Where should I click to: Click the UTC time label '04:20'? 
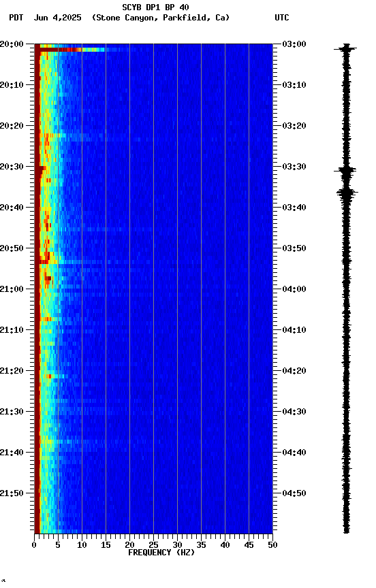(294, 371)
